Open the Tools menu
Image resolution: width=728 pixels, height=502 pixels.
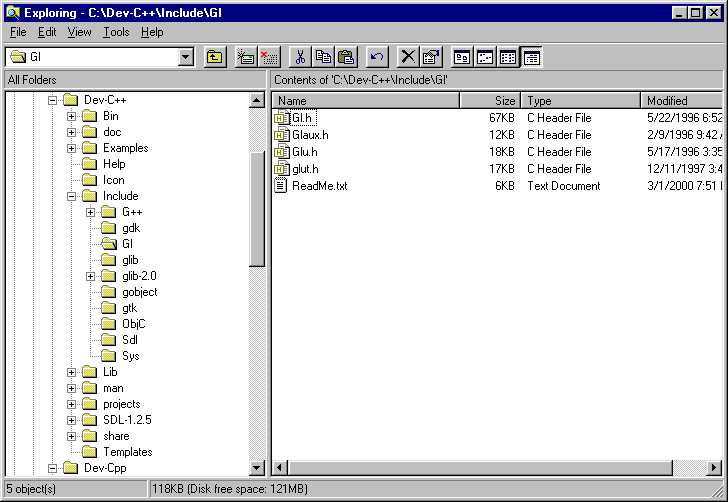point(116,32)
